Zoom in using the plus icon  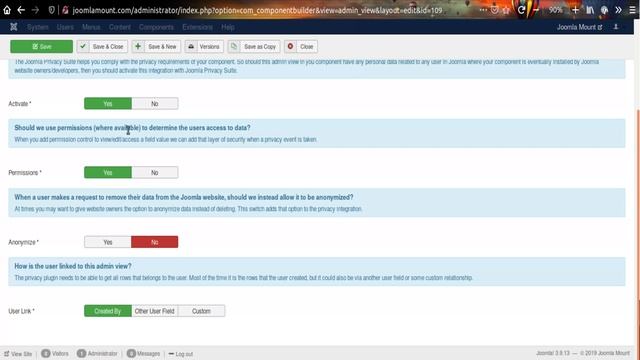[x=575, y=10]
